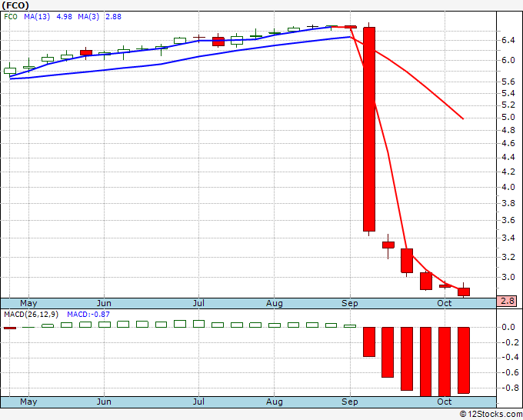
Task: Click the May label on MACD axis
Action: pyautogui.click(x=28, y=402)
